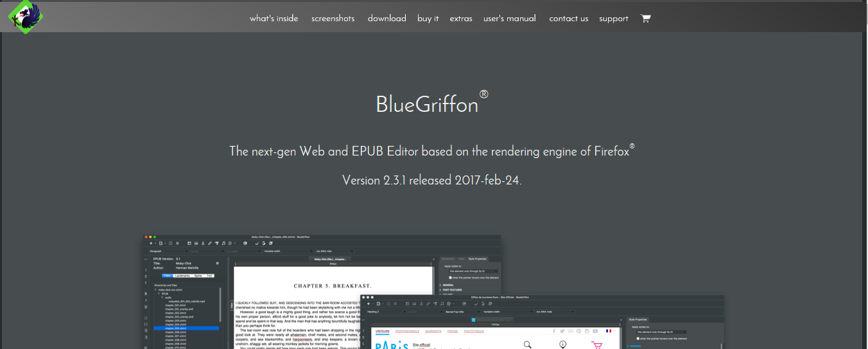Click the insert table icon in Moby-Dick toolbar
Image resolution: width=868 pixels, height=349 pixels.
click(x=189, y=243)
